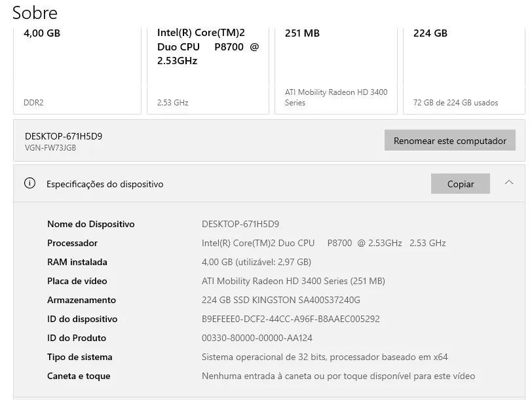Collapse the Especificações do dispositivo section
532x400 pixels.
(508, 183)
